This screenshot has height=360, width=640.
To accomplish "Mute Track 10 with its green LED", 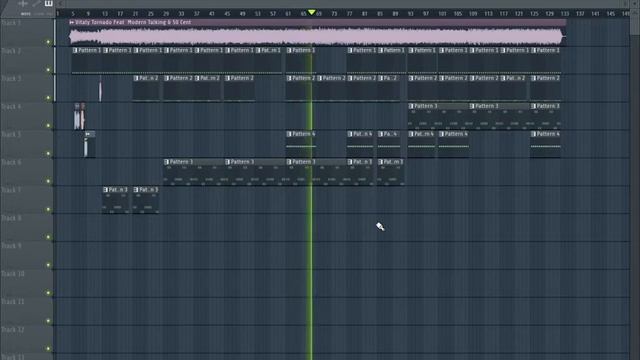I will click(48, 293).
